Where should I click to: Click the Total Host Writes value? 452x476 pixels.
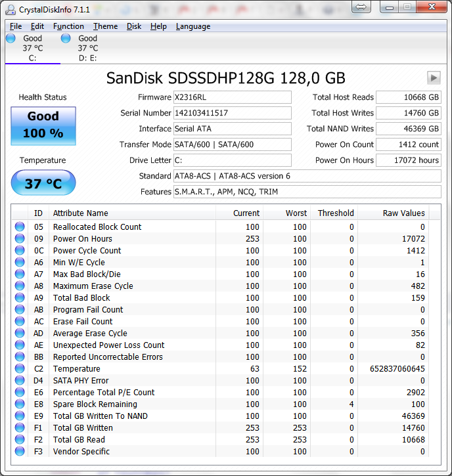(x=409, y=113)
